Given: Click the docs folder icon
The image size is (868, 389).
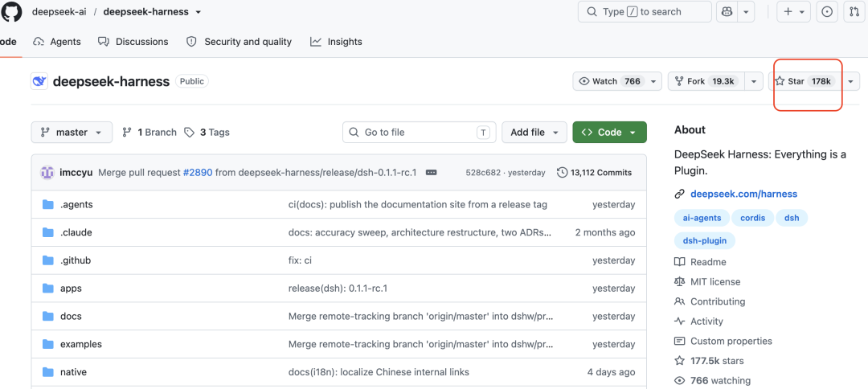Looking at the screenshot, I should [x=48, y=317].
